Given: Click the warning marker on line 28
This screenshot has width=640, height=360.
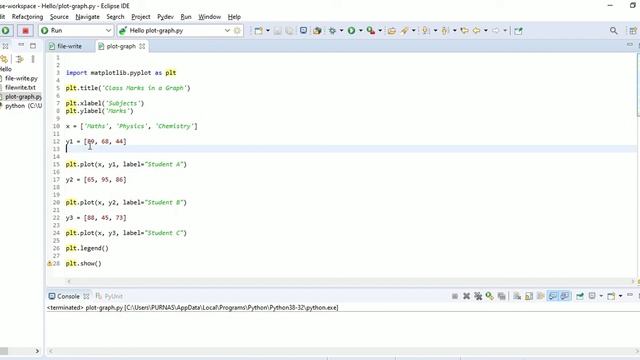Looking at the screenshot, I should click(x=49, y=263).
